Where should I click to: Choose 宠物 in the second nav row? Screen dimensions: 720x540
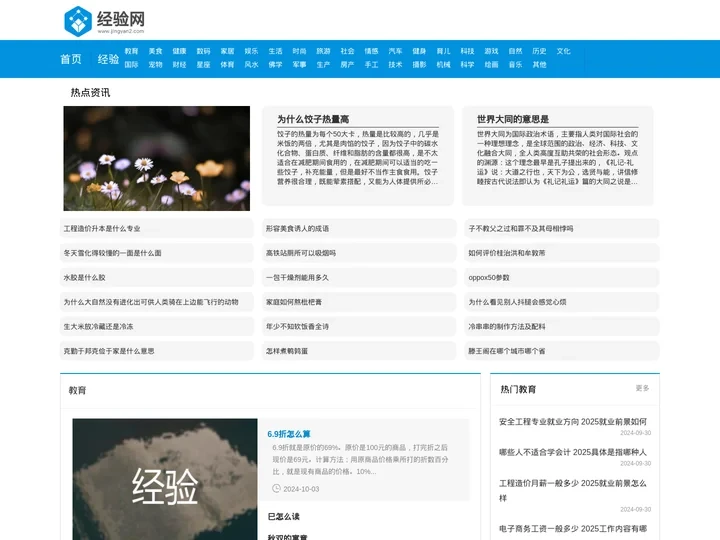tap(156, 65)
